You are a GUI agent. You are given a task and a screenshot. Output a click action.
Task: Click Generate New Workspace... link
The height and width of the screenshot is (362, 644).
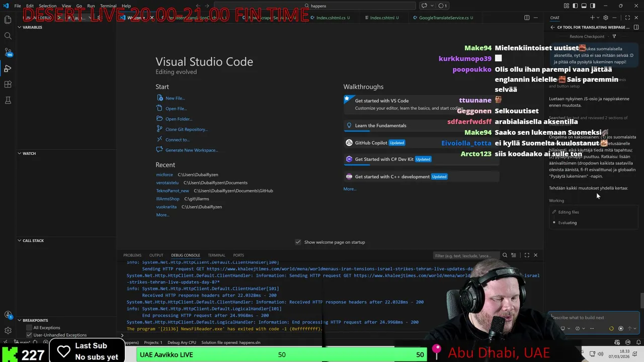point(192,150)
